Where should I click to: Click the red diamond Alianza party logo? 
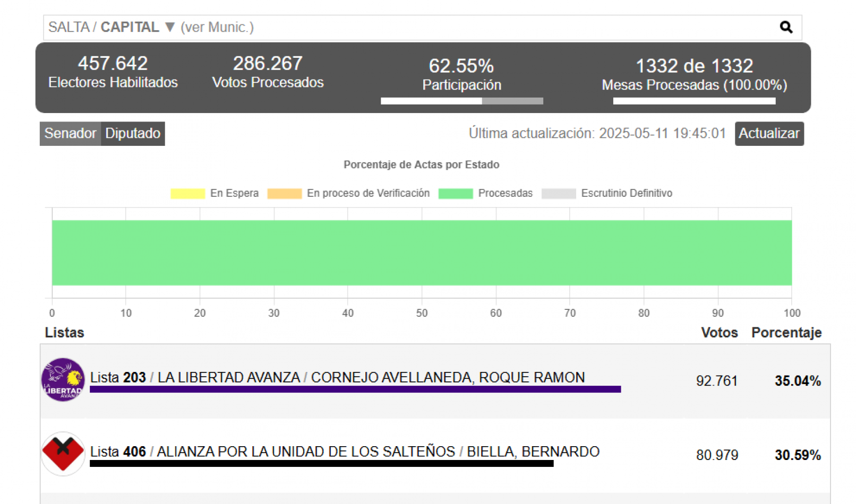click(x=63, y=454)
